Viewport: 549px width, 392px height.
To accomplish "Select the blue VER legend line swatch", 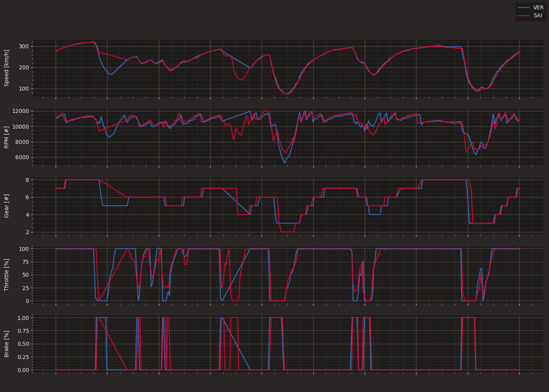I will pos(523,8).
